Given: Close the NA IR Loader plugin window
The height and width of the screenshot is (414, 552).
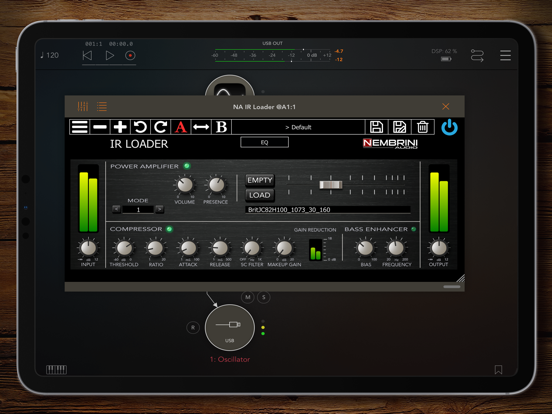Looking at the screenshot, I should coord(446,106).
